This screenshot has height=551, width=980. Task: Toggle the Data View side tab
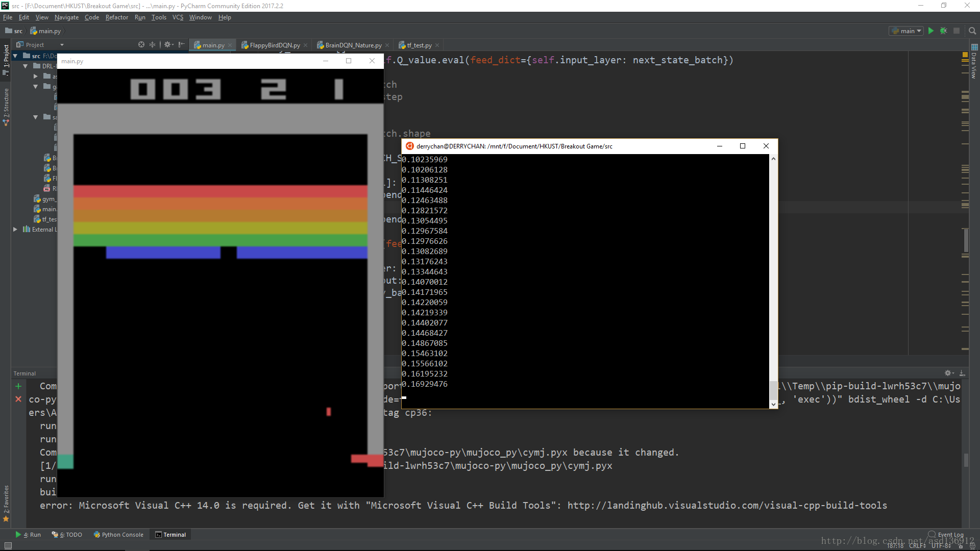click(x=974, y=61)
